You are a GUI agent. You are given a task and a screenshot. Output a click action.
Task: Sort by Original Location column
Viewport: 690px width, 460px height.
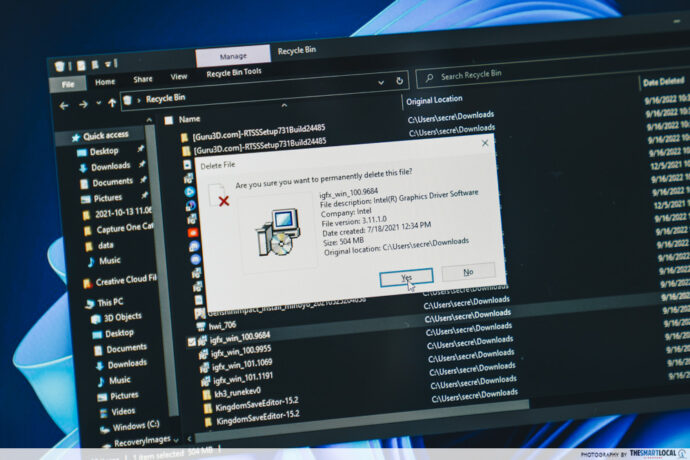click(434, 100)
